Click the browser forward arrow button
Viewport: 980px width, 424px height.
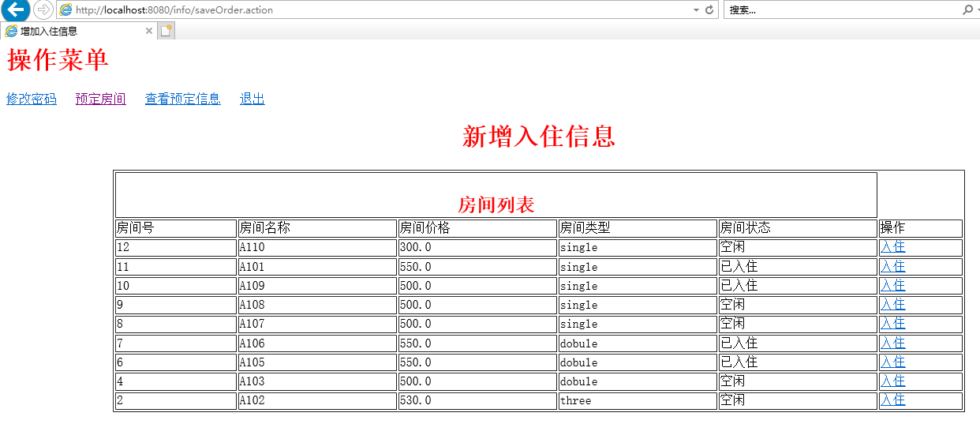point(43,9)
